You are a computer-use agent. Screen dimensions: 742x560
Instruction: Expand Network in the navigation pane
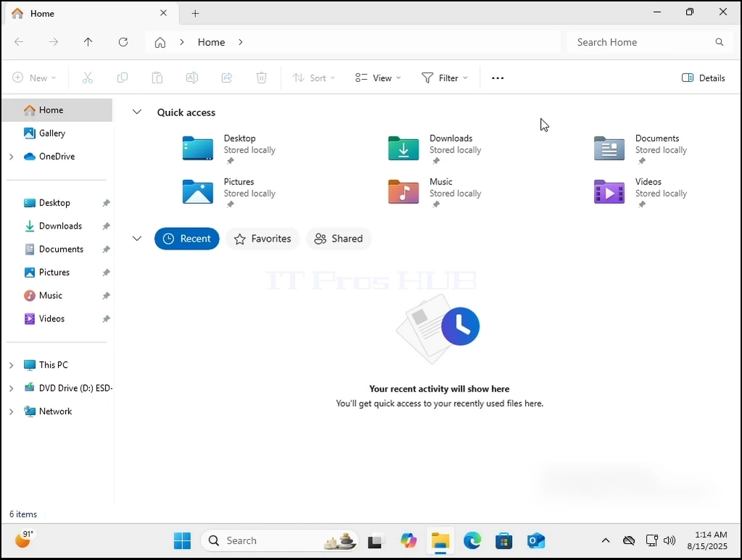[12, 411]
